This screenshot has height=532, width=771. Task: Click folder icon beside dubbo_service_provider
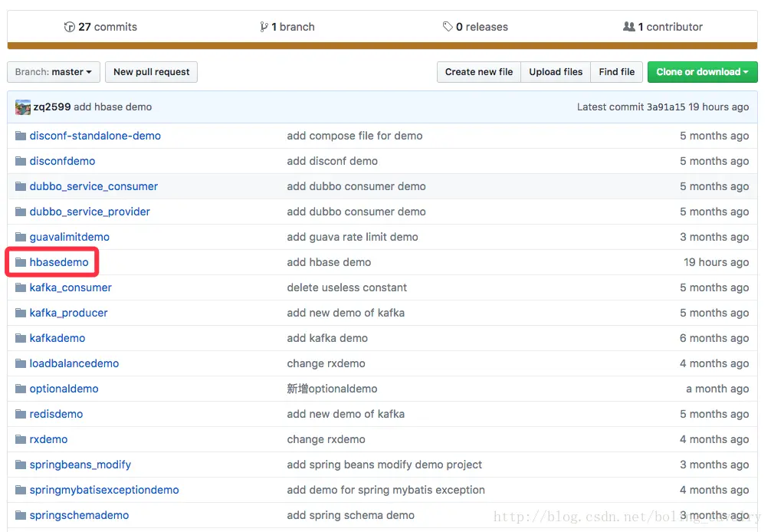(x=21, y=212)
